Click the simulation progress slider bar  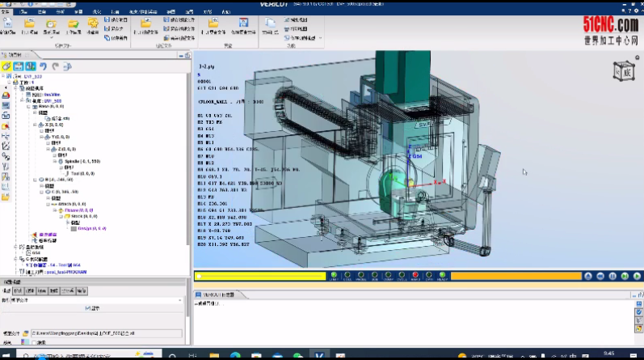click(259, 276)
